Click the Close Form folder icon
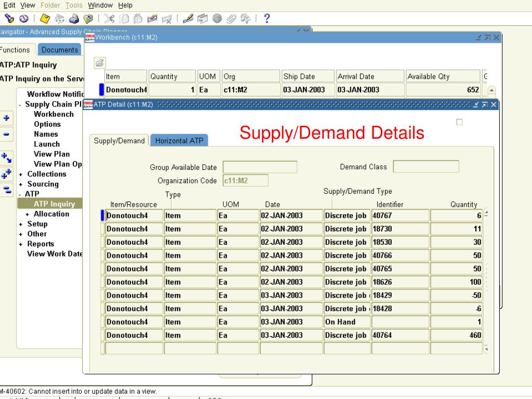This screenshot has width=532, height=399. 88,19
